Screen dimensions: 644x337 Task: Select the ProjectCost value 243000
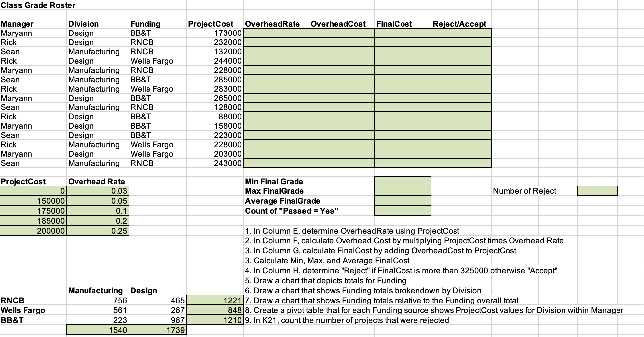215,163
